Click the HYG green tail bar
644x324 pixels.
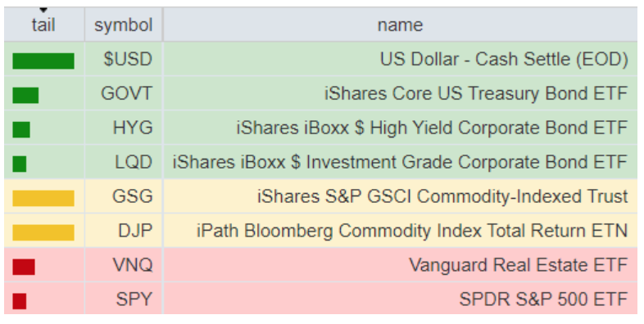coord(21,129)
